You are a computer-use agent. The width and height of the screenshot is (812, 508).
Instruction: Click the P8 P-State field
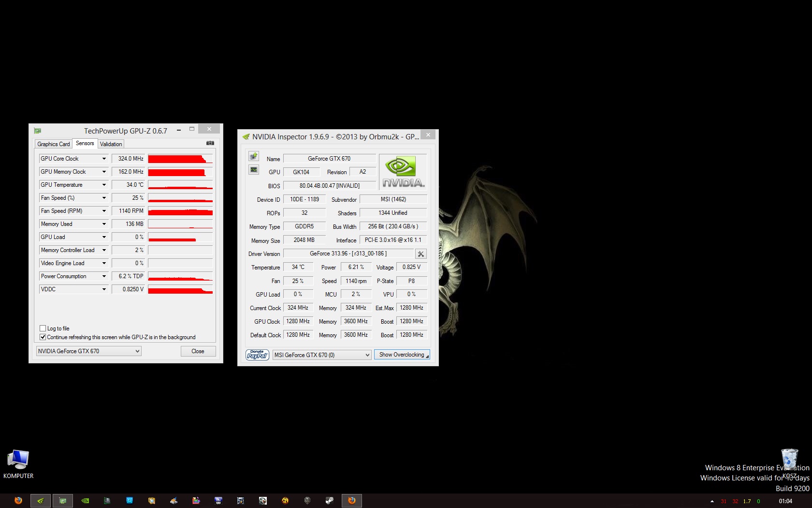click(411, 281)
